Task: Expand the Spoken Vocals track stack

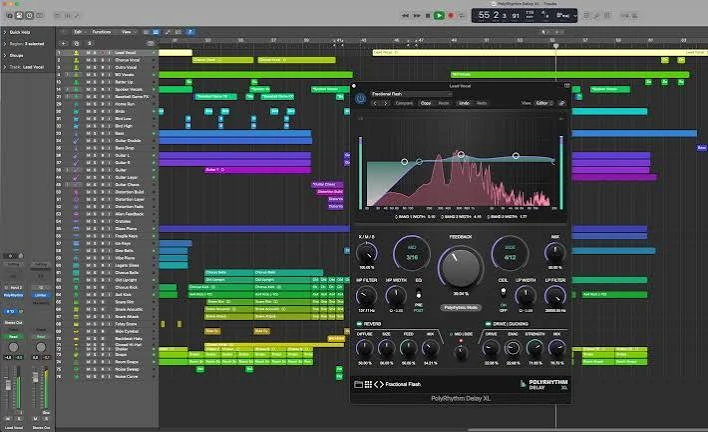Action: point(68,89)
